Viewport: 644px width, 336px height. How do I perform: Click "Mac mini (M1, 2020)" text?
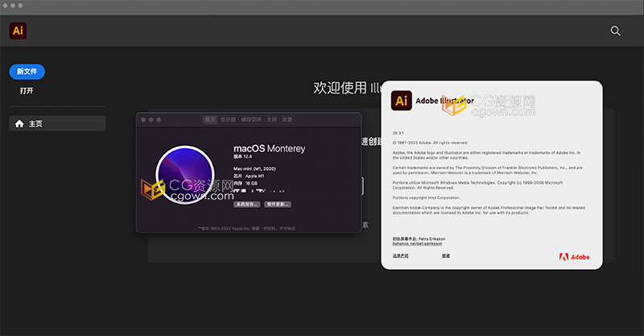tap(254, 168)
